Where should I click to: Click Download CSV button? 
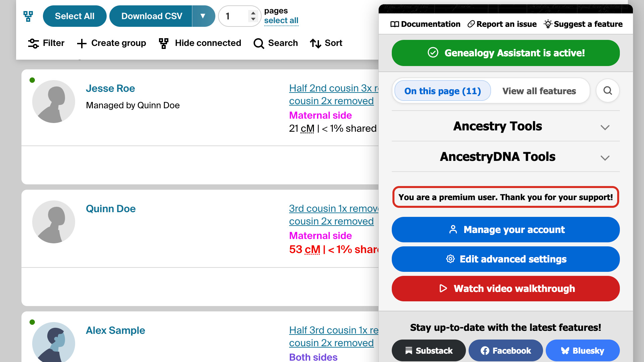[x=151, y=16]
